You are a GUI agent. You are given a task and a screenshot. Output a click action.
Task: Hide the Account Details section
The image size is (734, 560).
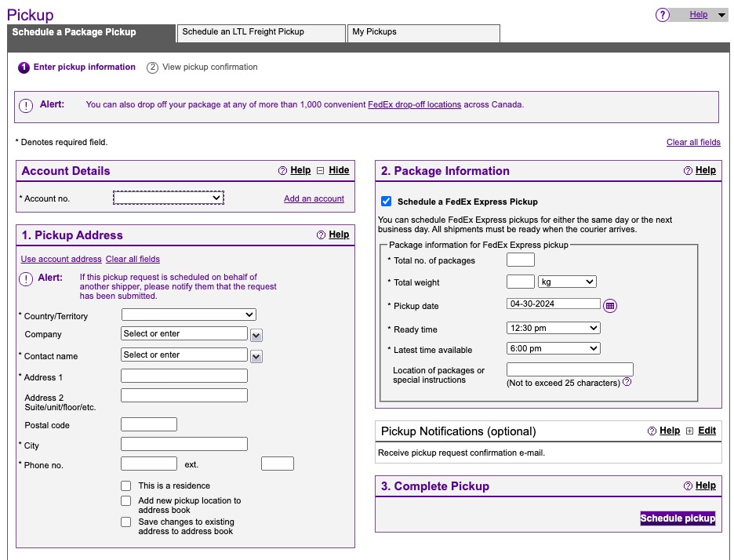click(339, 170)
